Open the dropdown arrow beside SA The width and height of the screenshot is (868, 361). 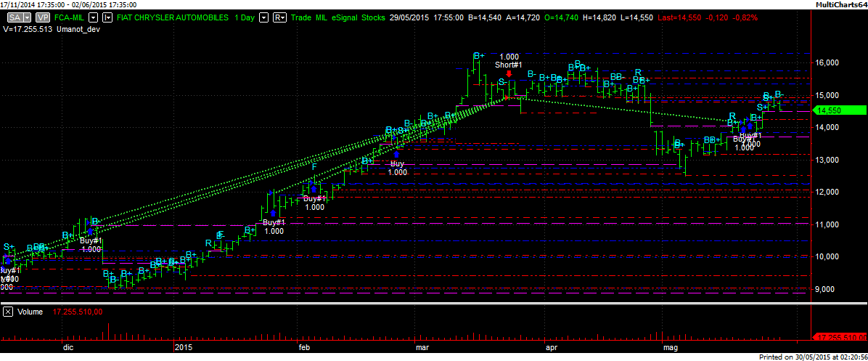(x=28, y=16)
